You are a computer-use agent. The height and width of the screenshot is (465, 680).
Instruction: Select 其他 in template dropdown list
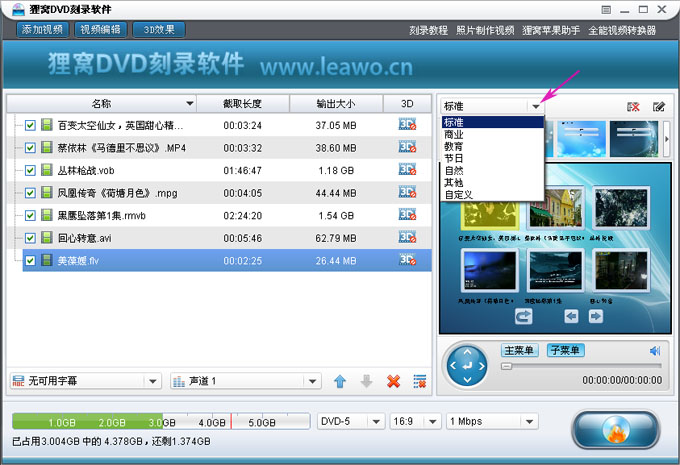click(493, 183)
